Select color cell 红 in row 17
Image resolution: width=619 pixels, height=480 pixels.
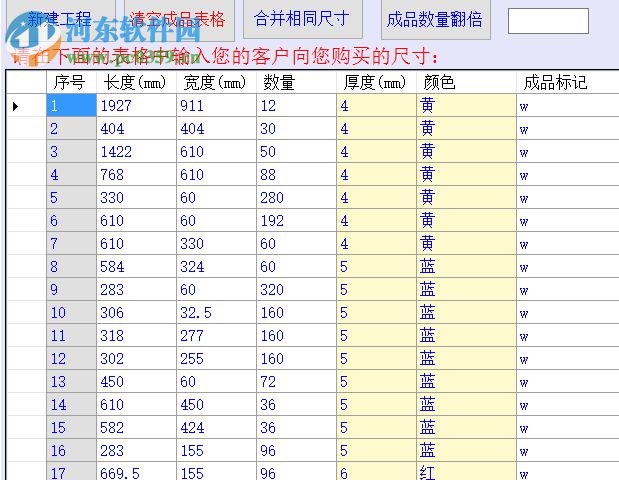466,472
